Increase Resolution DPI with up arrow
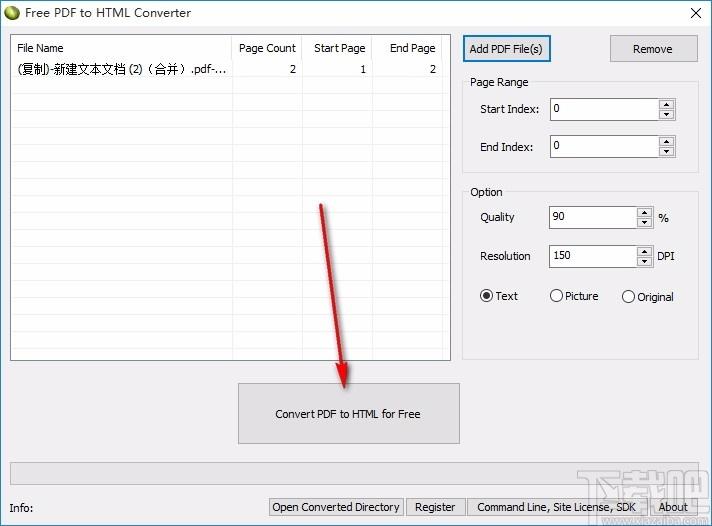The height and width of the screenshot is (526, 712). pyautogui.click(x=644, y=252)
